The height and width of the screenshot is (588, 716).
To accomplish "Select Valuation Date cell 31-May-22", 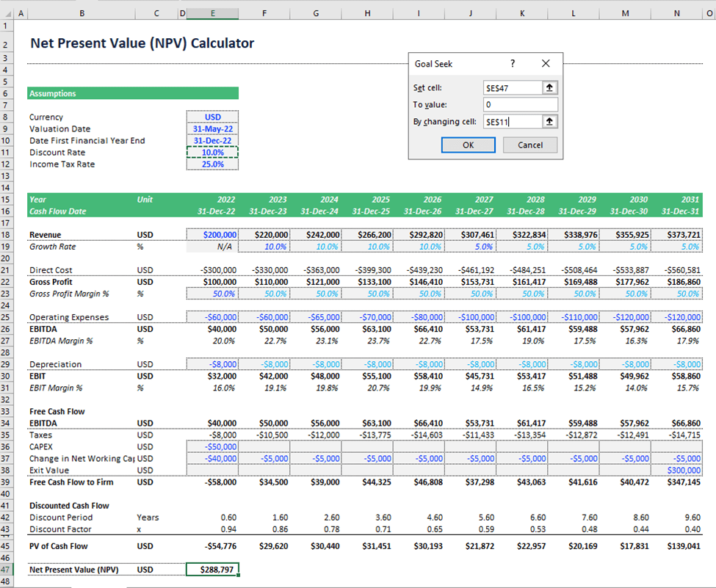I will coord(212,128).
